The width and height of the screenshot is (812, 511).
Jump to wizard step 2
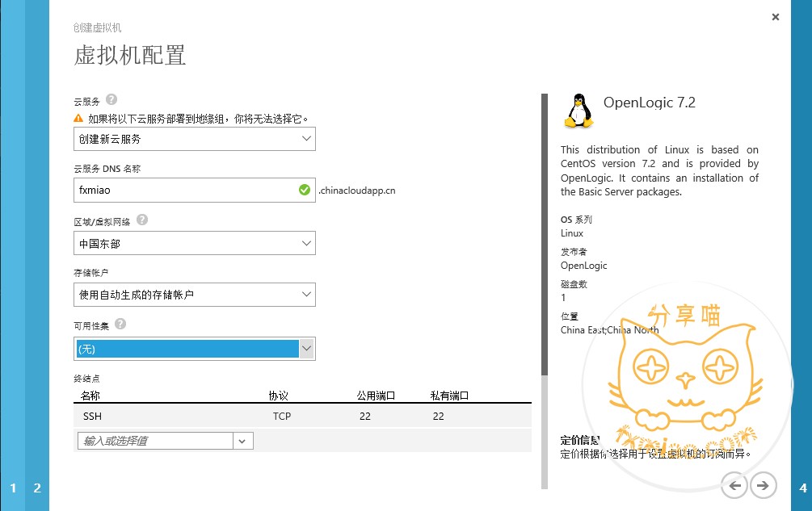coord(37,488)
